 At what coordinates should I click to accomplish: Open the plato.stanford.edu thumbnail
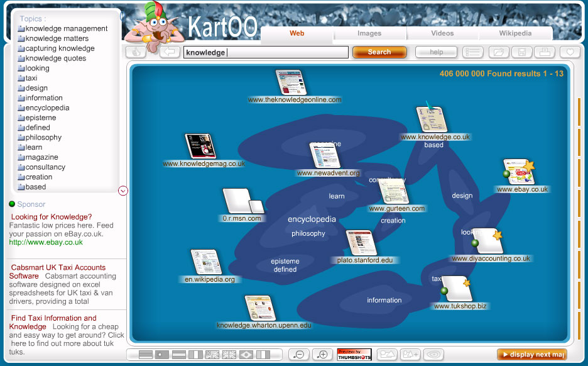coord(361,243)
